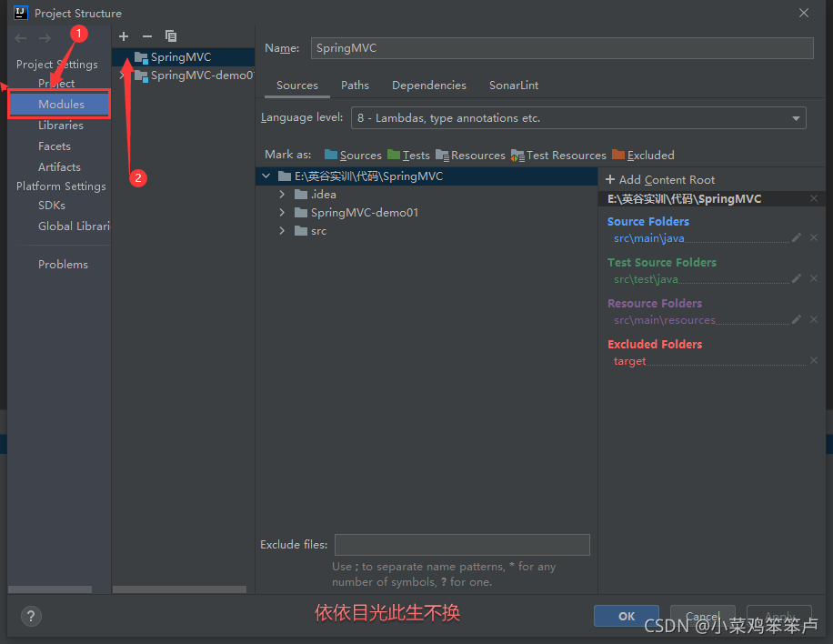Mark folder as Tests
Image resolution: width=833 pixels, height=644 pixels.
[408, 156]
